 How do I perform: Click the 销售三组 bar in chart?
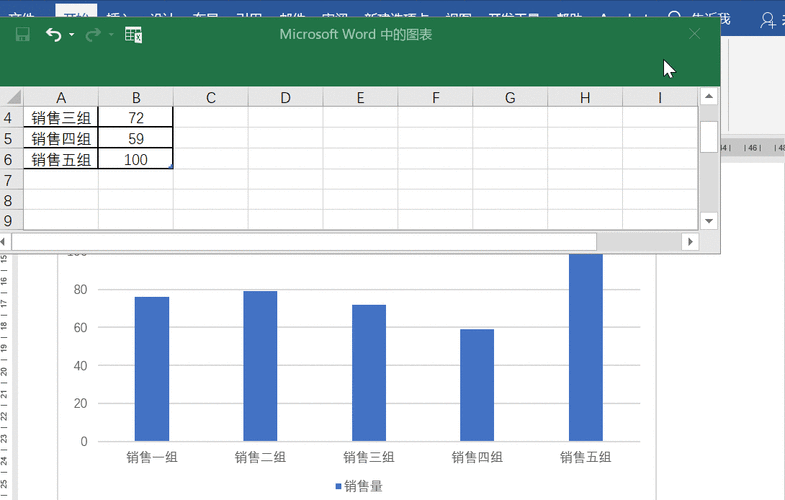[x=369, y=373]
